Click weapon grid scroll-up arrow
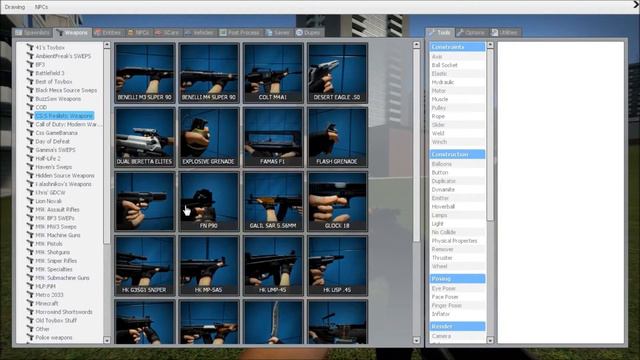Viewport: 640px width, 360px height. [416, 45]
